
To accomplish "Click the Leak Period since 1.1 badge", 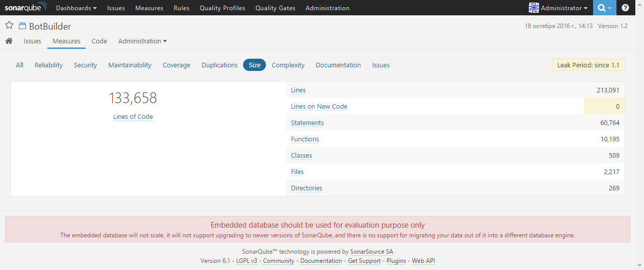I will 588,65.
